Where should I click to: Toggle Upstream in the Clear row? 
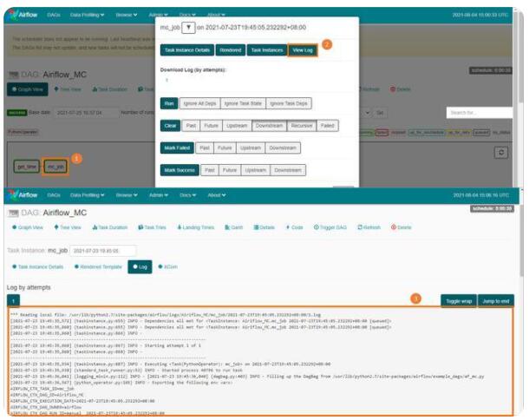click(237, 126)
